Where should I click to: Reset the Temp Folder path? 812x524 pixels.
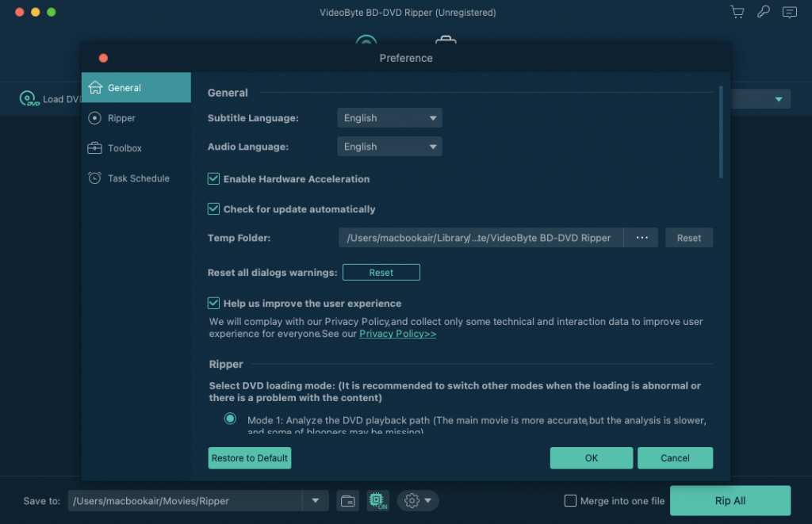[x=689, y=238]
